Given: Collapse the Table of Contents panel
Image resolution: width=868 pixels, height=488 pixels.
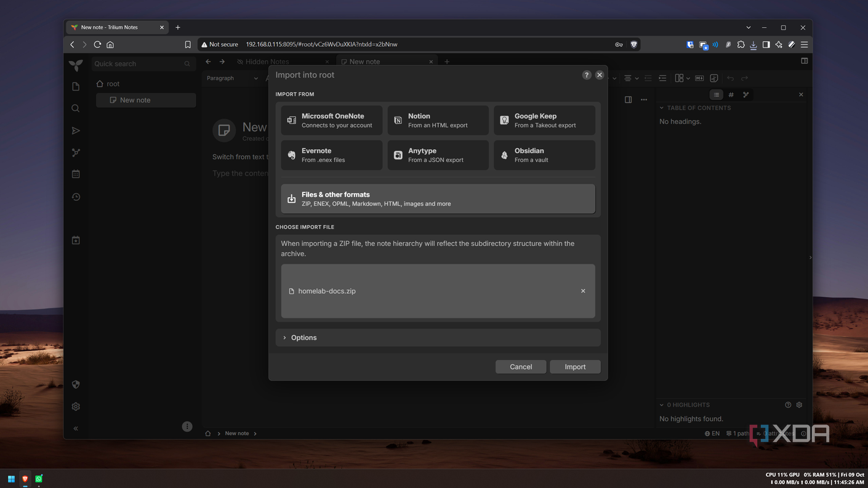Looking at the screenshot, I should coord(662,108).
